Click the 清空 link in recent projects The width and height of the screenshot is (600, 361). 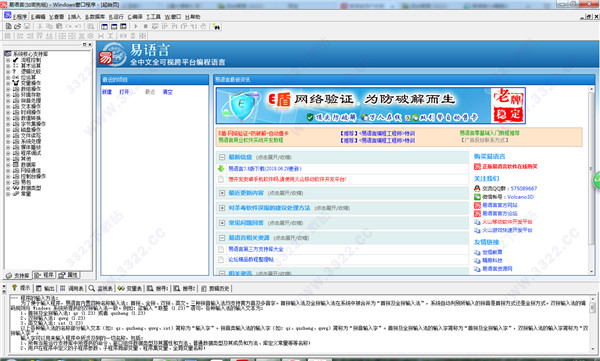pos(168,92)
